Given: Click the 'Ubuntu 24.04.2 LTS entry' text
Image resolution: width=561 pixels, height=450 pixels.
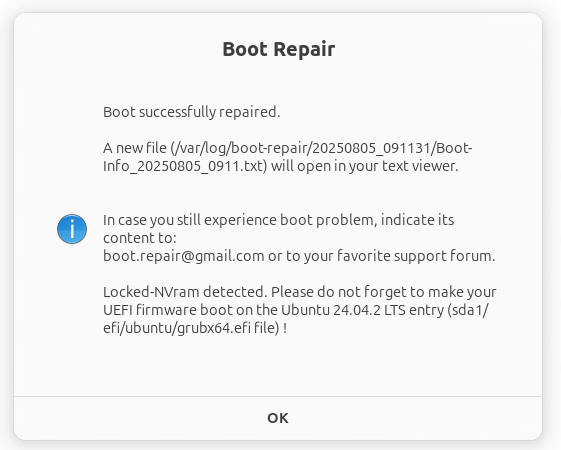Looking at the screenshot, I should click(362, 310).
